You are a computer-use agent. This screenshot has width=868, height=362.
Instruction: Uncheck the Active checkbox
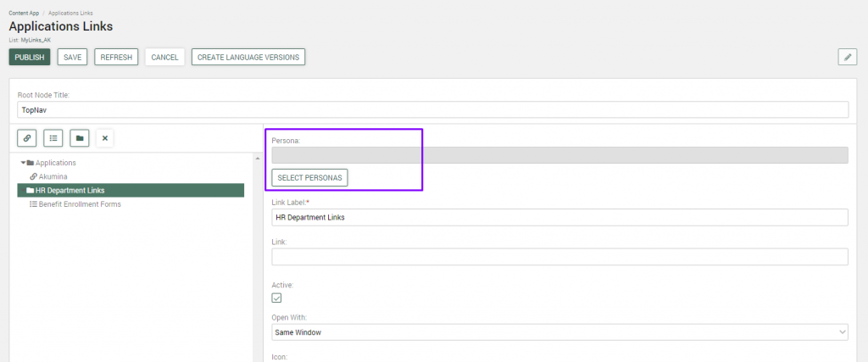276,298
